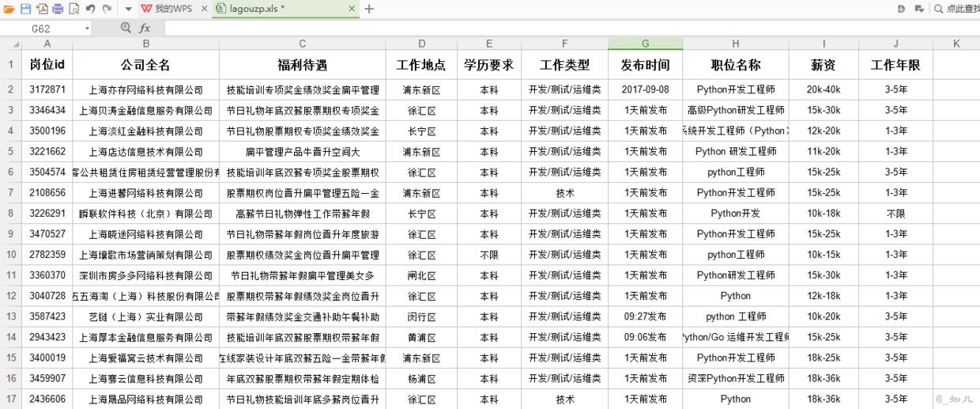
Task: Select cell 上海晨品网络科技有限公司
Action: click(x=146, y=399)
